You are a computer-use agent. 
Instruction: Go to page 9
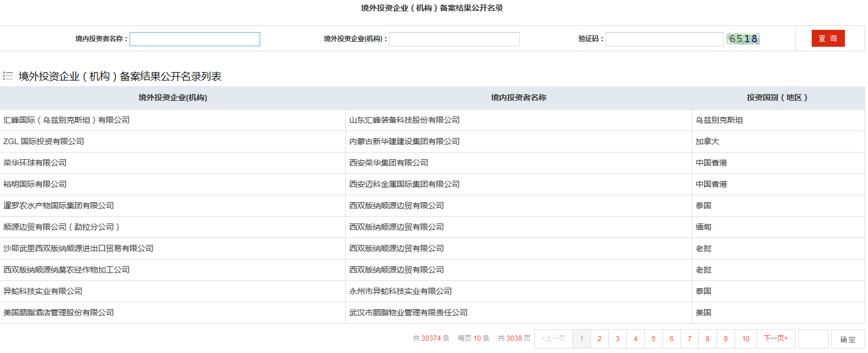725,339
